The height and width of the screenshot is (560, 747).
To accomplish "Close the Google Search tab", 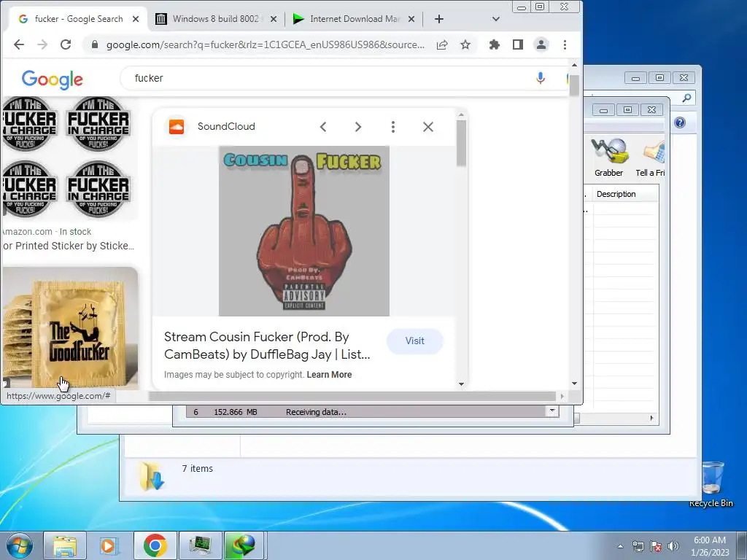I will pyautogui.click(x=136, y=19).
